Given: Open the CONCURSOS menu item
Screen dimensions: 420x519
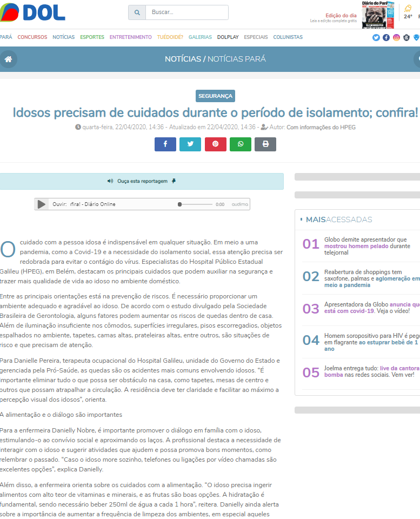Looking at the screenshot, I should point(32,37).
